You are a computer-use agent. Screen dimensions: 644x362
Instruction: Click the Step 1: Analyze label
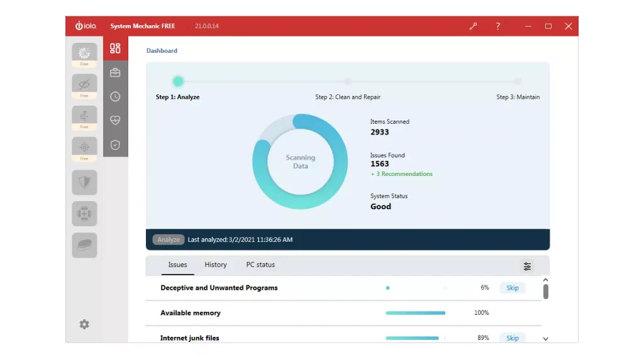pyautogui.click(x=178, y=97)
